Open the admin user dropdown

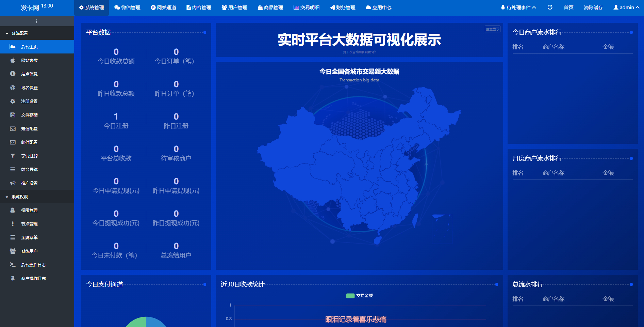tap(626, 7)
